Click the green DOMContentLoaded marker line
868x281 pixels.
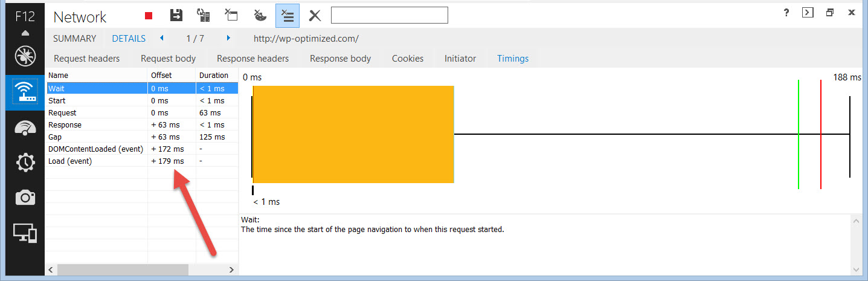[799, 134]
